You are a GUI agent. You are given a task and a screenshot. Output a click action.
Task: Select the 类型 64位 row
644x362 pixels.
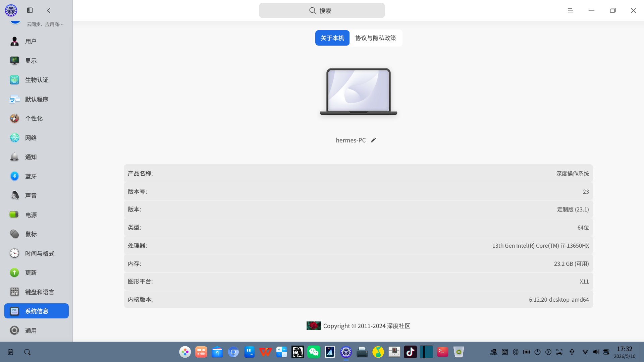coord(358,227)
